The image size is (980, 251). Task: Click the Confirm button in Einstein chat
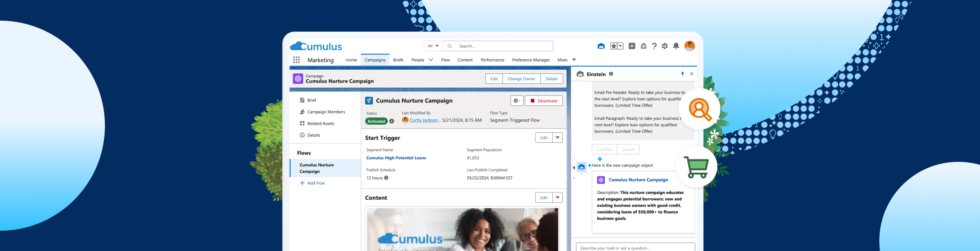click(604, 149)
